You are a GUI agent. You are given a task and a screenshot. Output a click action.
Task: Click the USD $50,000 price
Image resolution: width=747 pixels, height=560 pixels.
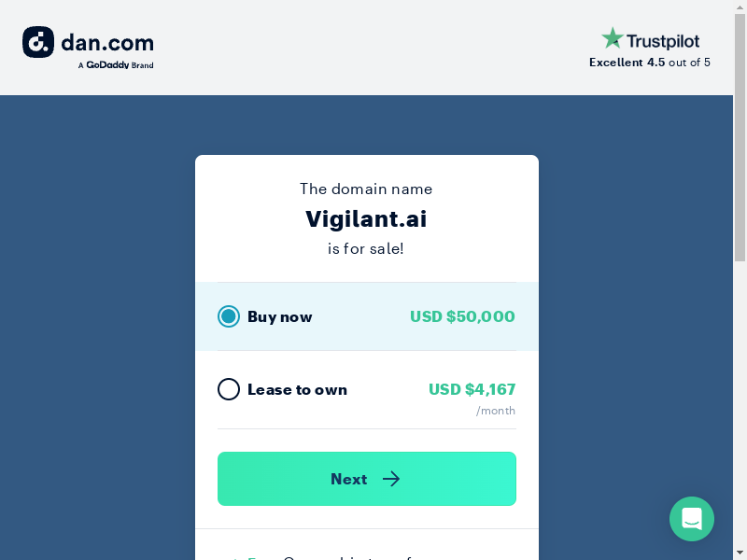tap(462, 316)
